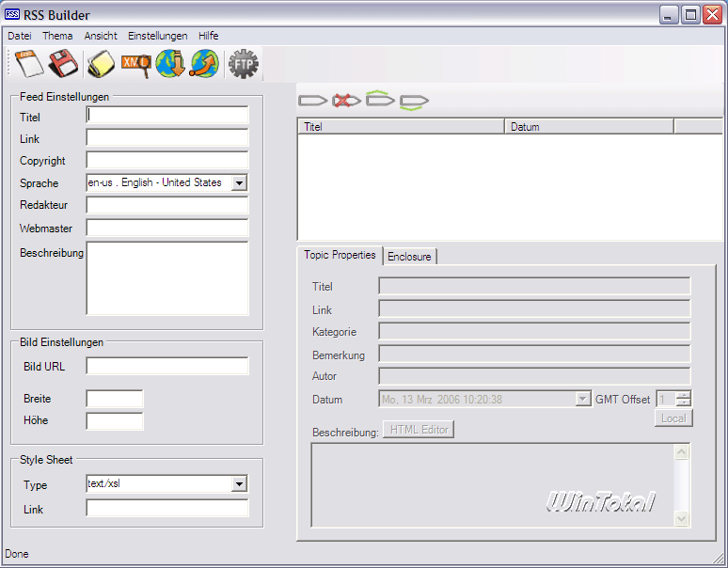Switch to the Enclosure tab

409,257
